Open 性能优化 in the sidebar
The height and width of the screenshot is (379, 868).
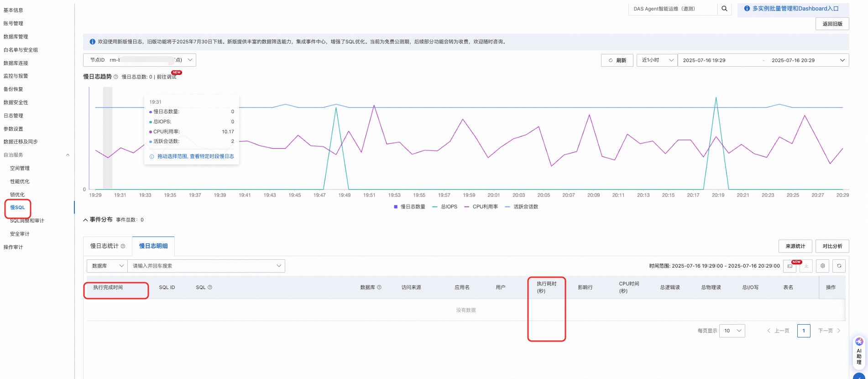[20, 181]
